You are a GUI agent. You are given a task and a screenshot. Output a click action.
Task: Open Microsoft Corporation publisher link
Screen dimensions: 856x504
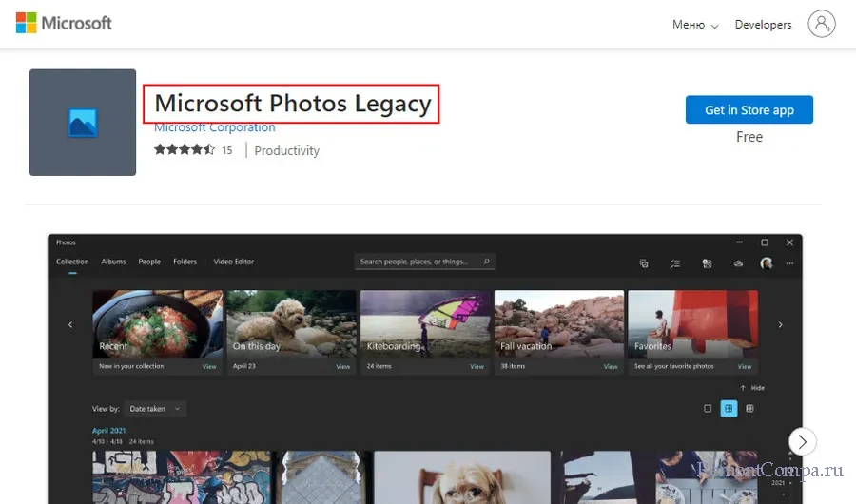tap(215, 127)
